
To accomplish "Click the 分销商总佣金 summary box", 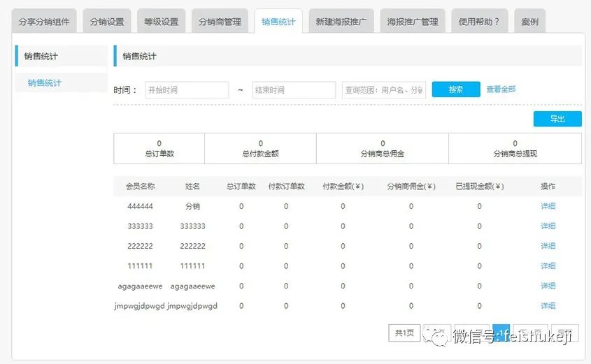I will [383, 148].
